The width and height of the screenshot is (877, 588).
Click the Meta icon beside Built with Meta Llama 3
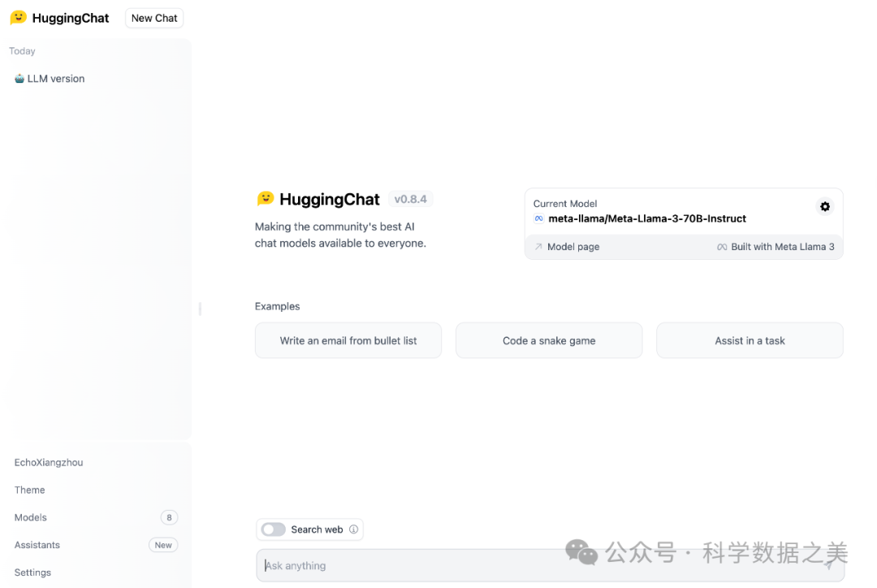tap(722, 247)
